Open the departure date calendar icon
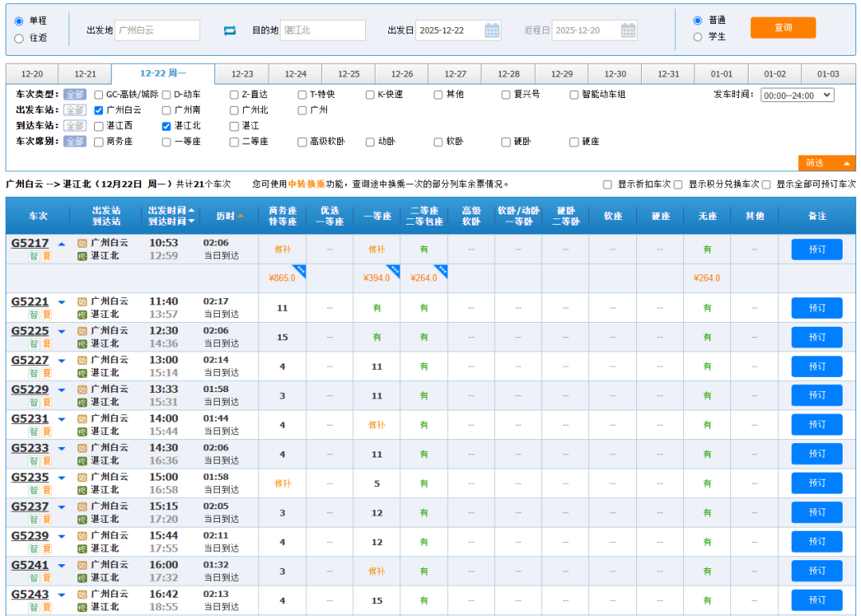The image size is (861, 616). (492, 30)
